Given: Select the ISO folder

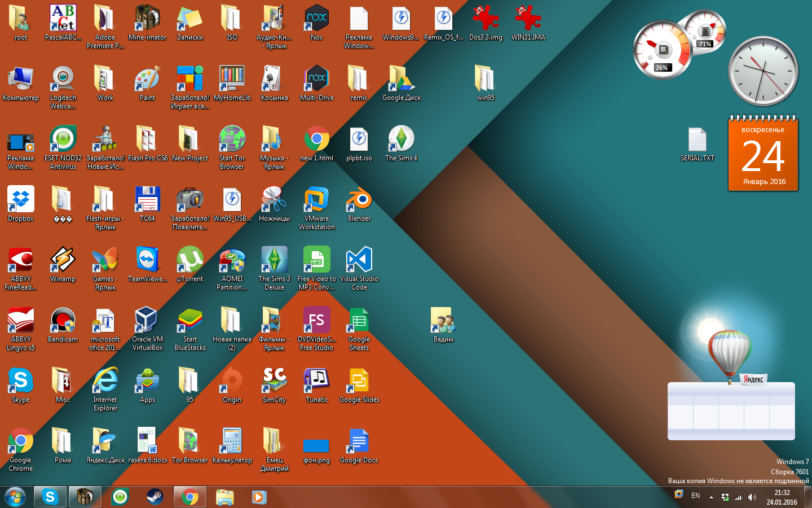Looking at the screenshot, I should pyautogui.click(x=232, y=23).
